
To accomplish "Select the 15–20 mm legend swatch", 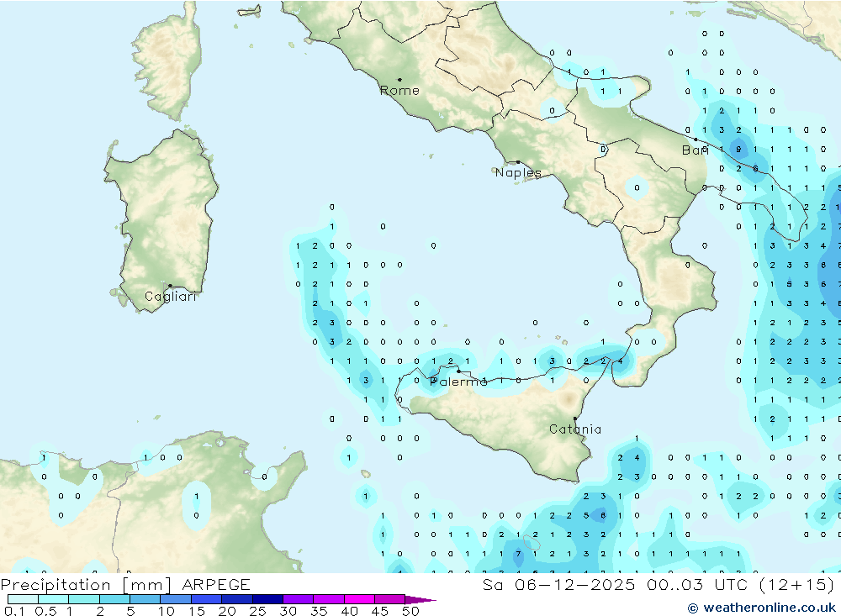I will coord(206,599).
